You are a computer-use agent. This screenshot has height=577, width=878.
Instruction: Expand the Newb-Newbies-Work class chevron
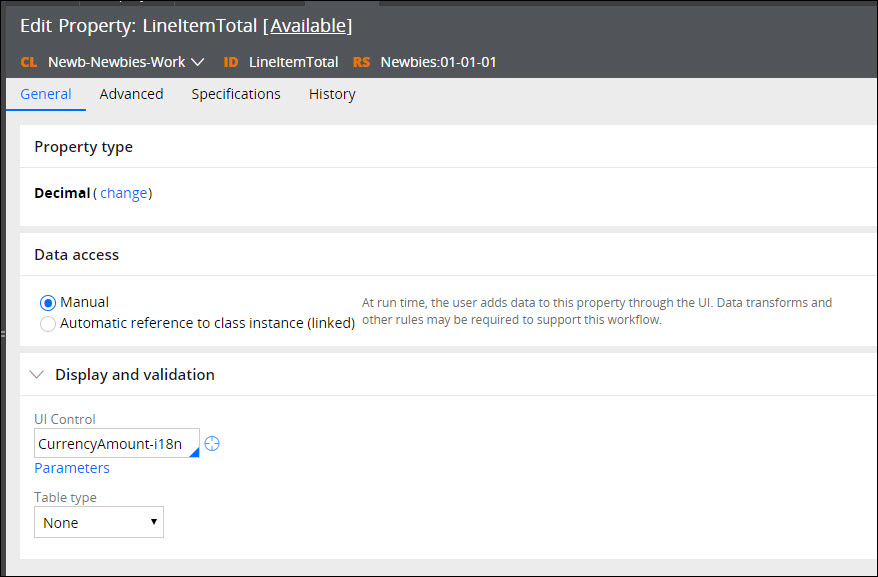[x=197, y=62]
